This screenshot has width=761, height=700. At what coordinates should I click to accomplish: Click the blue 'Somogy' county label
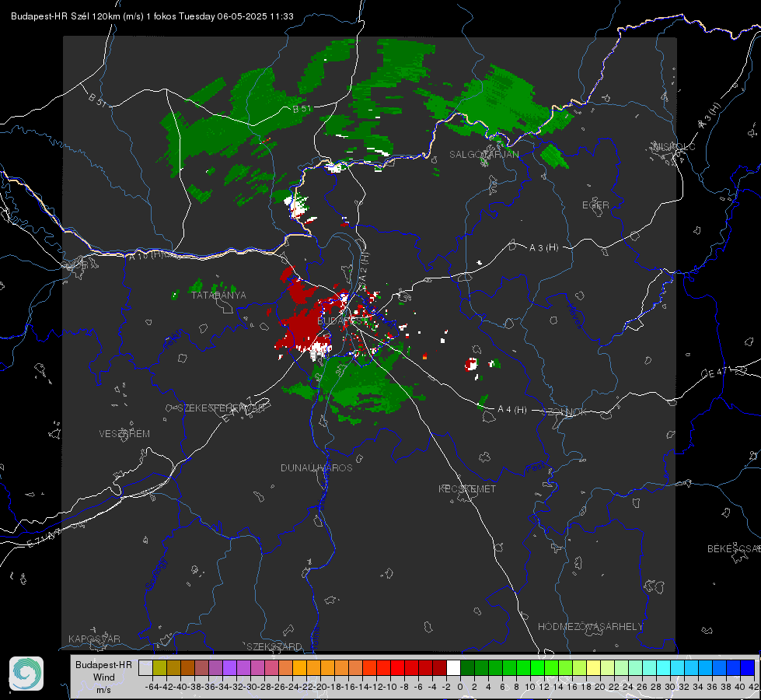click(155, 574)
